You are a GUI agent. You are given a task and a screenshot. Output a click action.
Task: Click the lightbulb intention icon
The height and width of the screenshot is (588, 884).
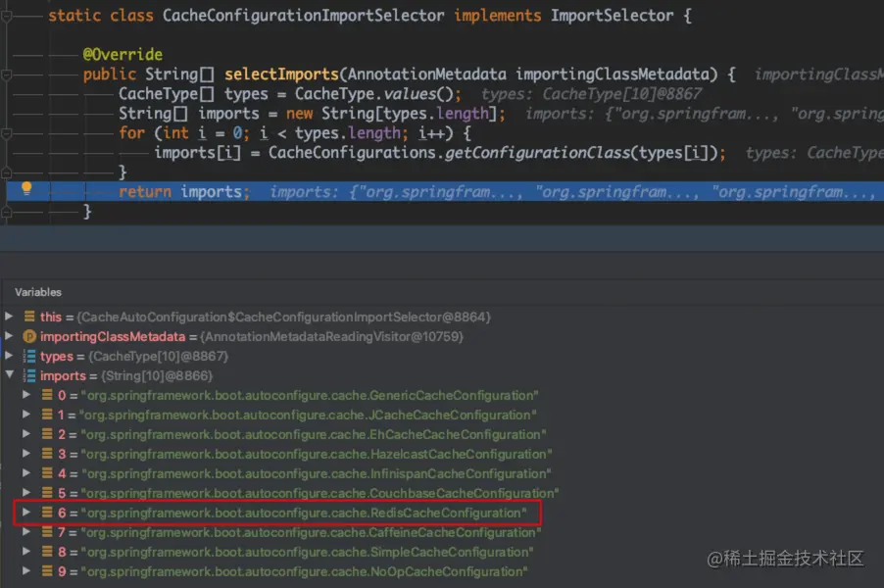26,189
